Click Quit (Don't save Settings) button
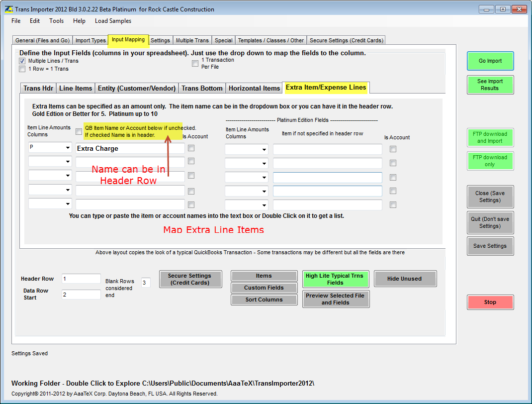Image resolution: width=532 pixels, height=404 pixels. (x=490, y=223)
